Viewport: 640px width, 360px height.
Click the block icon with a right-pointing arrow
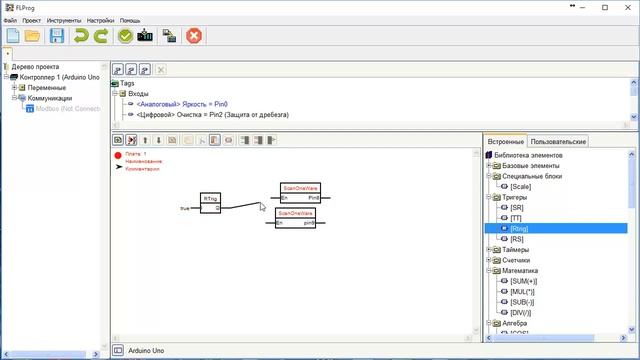click(x=272, y=140)
